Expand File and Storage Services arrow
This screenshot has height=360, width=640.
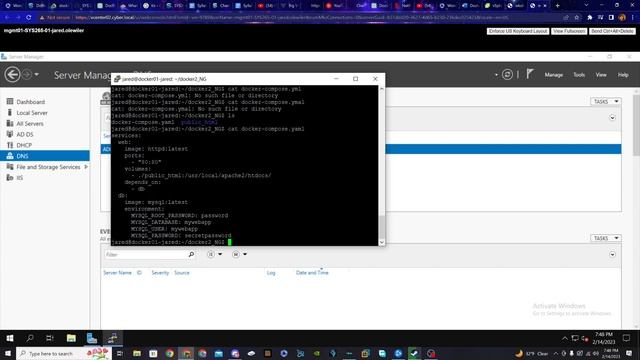point(86,167)
